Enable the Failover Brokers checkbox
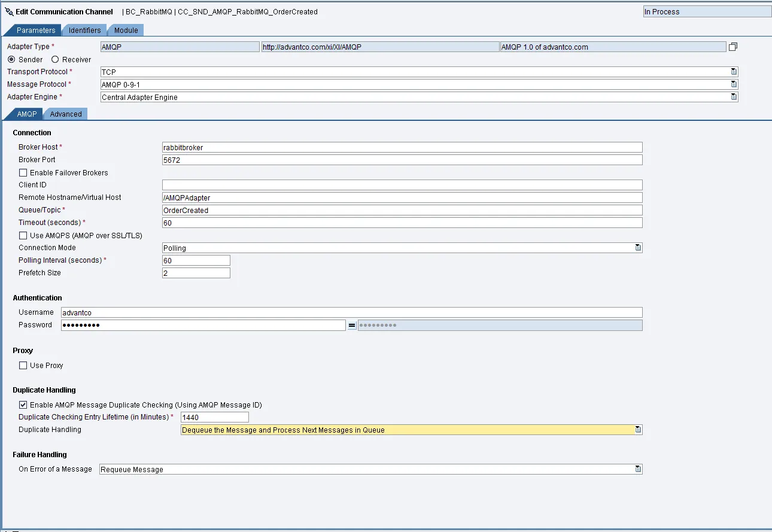 [x=23, y=173]
